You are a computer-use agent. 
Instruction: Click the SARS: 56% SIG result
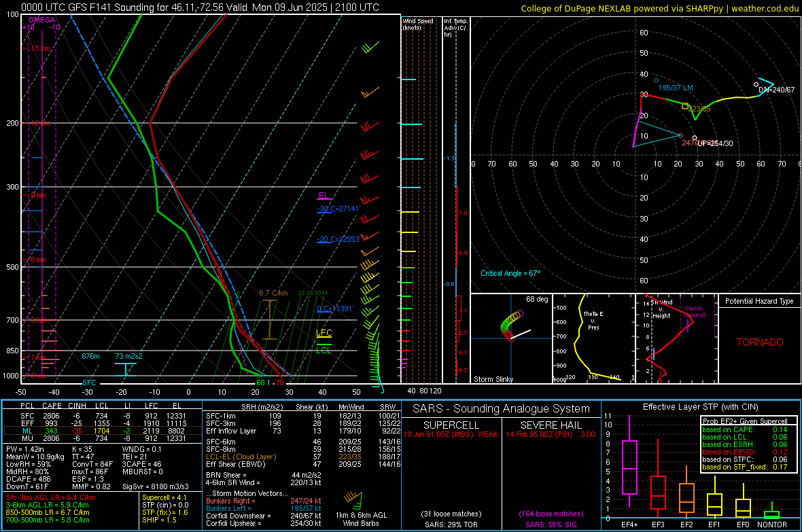[551, 525]
